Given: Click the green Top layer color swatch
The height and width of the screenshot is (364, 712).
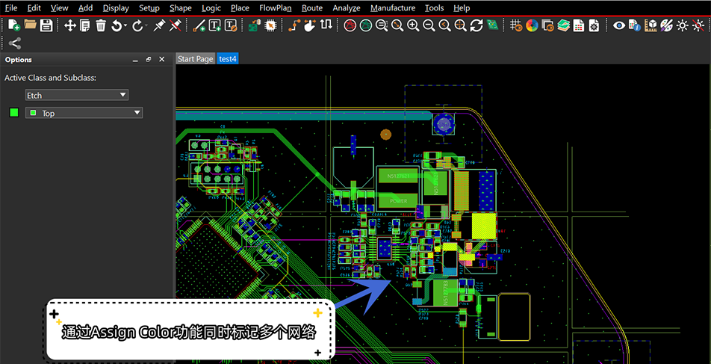Looking at the screenshot, I should click(14, 113).
